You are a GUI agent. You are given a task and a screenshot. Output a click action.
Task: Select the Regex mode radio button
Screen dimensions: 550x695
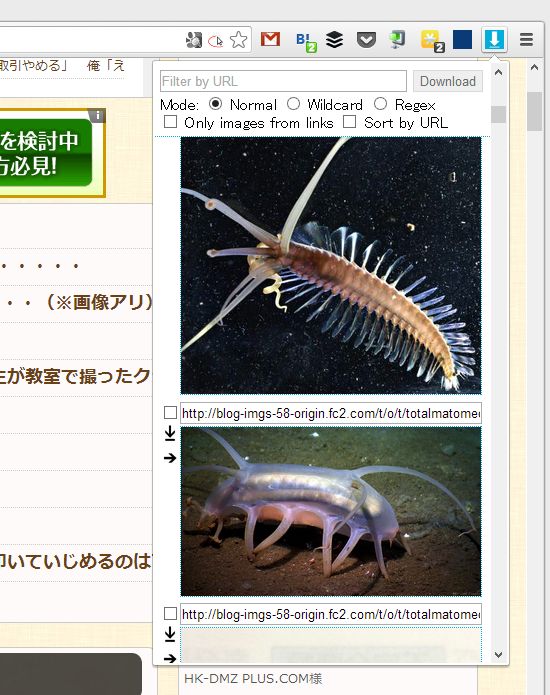tap(380, 104)
